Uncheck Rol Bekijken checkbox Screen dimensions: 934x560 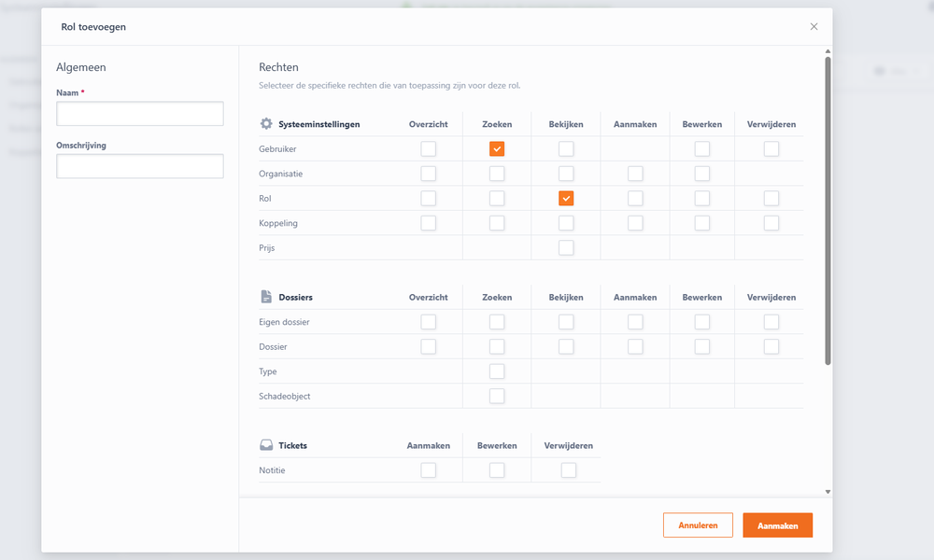pos(566,198)
